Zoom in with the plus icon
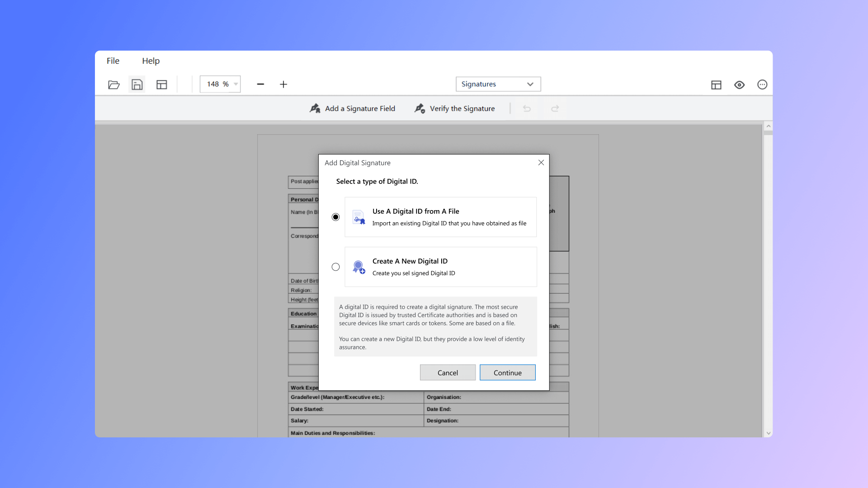This screenshot has height=488, width=868. 283,84
